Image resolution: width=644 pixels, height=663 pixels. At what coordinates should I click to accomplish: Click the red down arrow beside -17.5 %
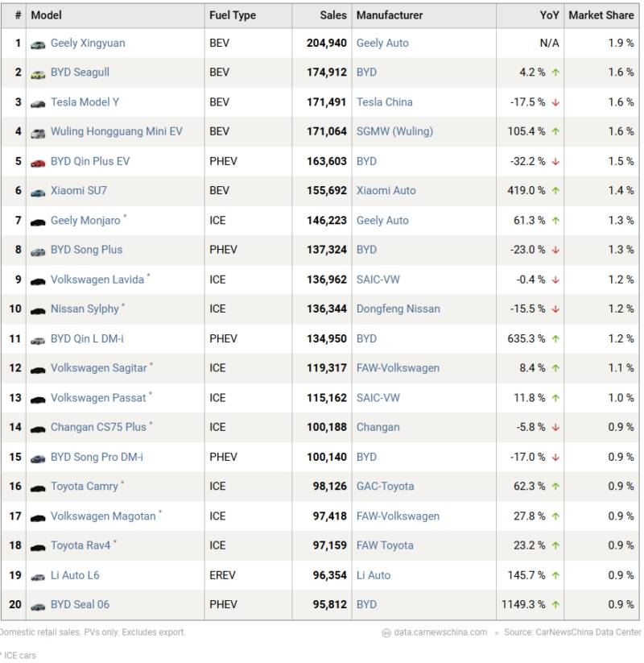555,102
